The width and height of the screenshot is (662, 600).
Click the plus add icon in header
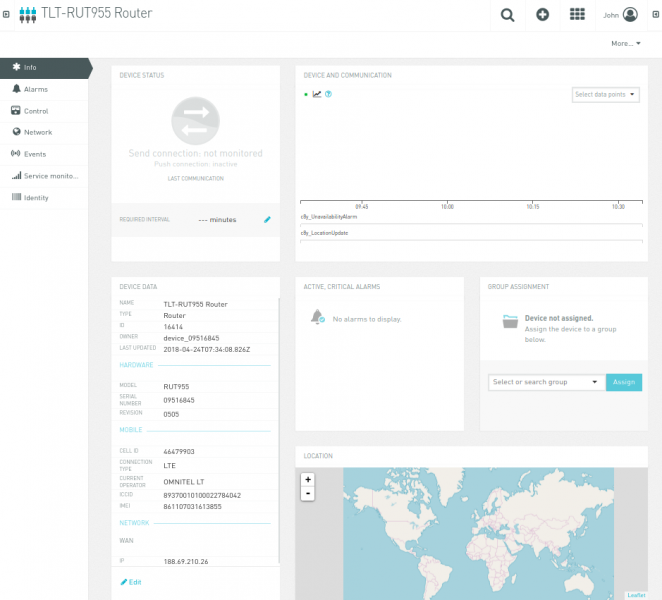542,15
